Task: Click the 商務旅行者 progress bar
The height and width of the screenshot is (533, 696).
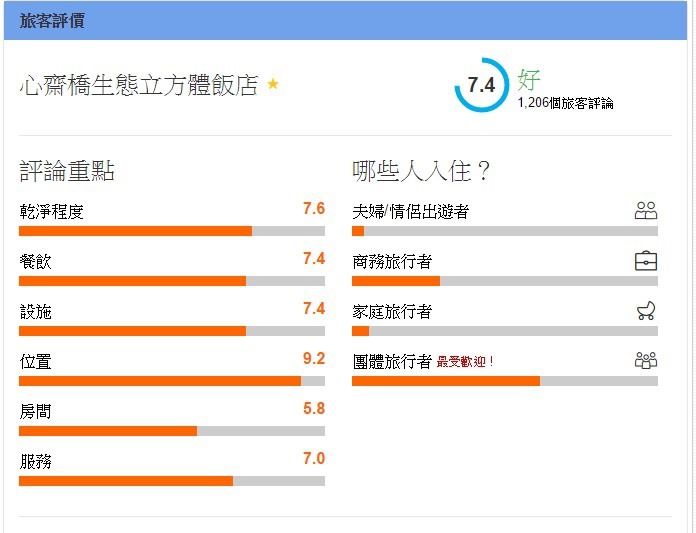Action: point(505,281)
